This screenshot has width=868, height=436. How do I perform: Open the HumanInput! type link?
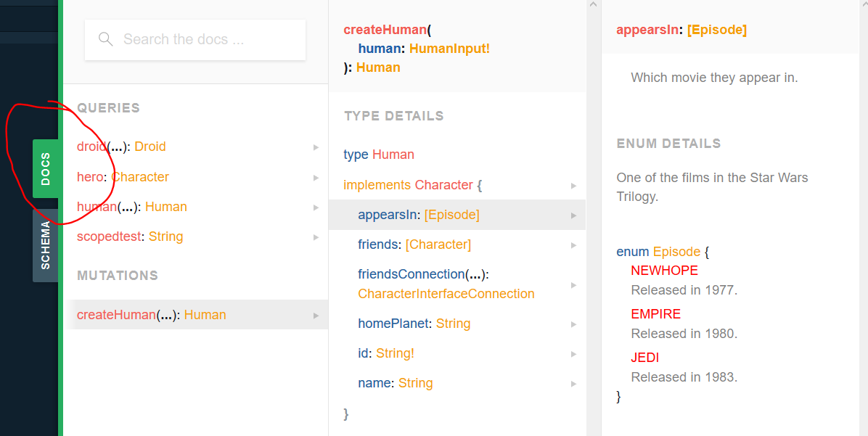click(x=449, y=49)
